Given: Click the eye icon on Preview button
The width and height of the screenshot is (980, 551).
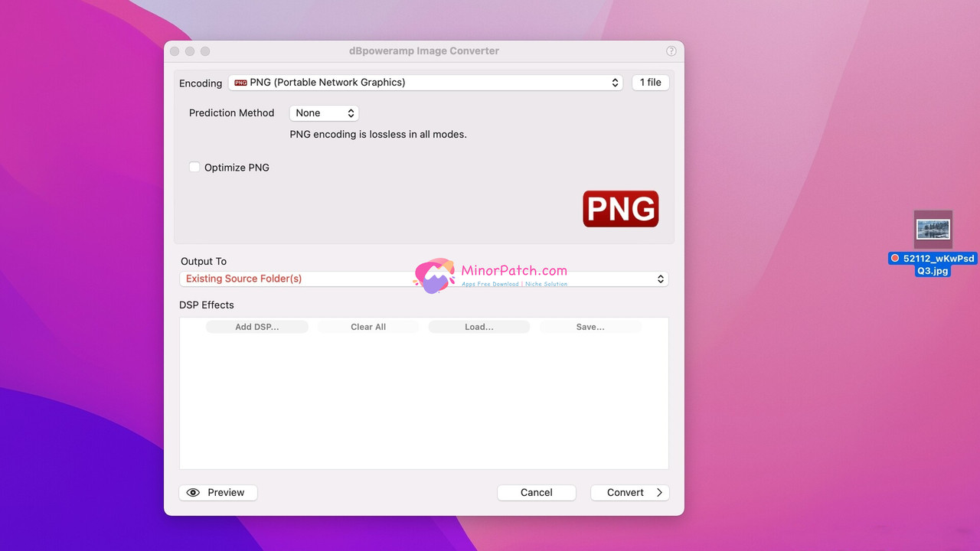Looking at the screenshot, I should [193, 493].
